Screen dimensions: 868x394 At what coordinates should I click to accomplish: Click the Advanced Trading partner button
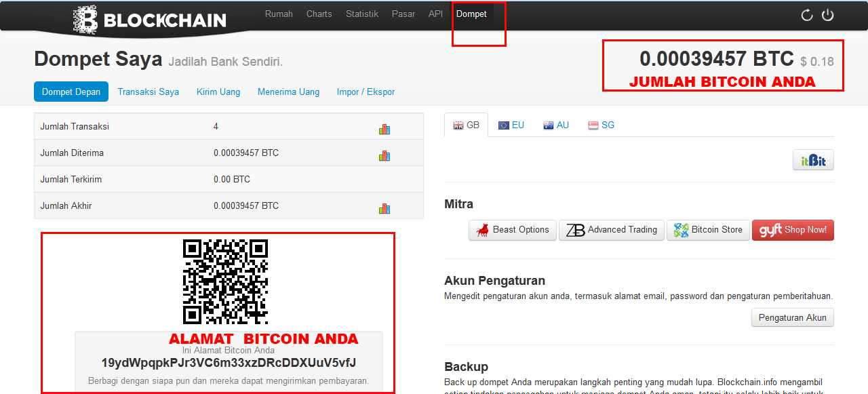(x=612, y=230)
